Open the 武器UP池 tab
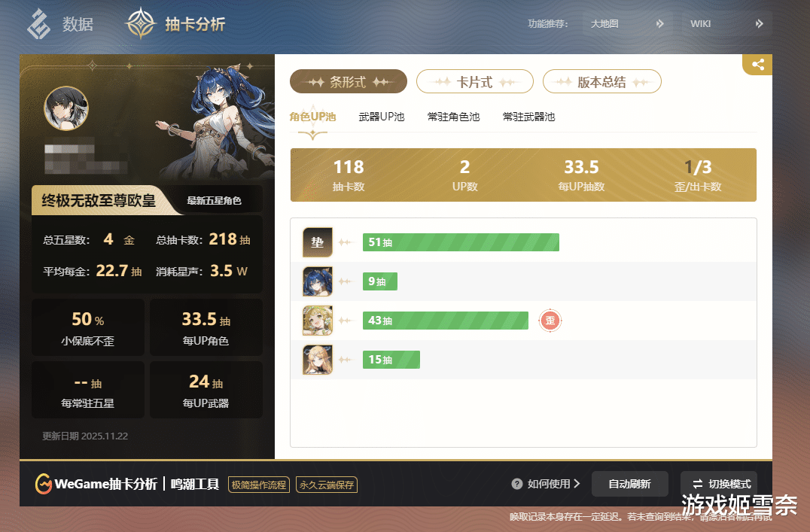This screenshot has width=810, height=532. 381,117
